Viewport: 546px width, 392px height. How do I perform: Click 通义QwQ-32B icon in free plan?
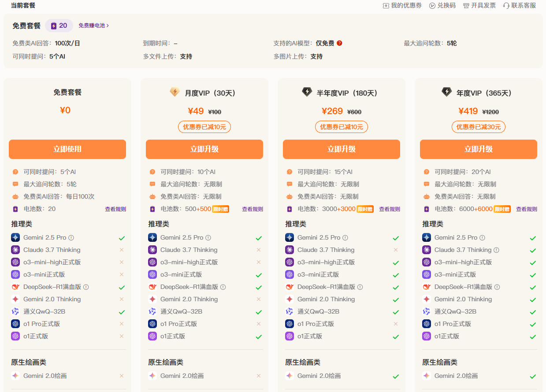click(15, 311)
